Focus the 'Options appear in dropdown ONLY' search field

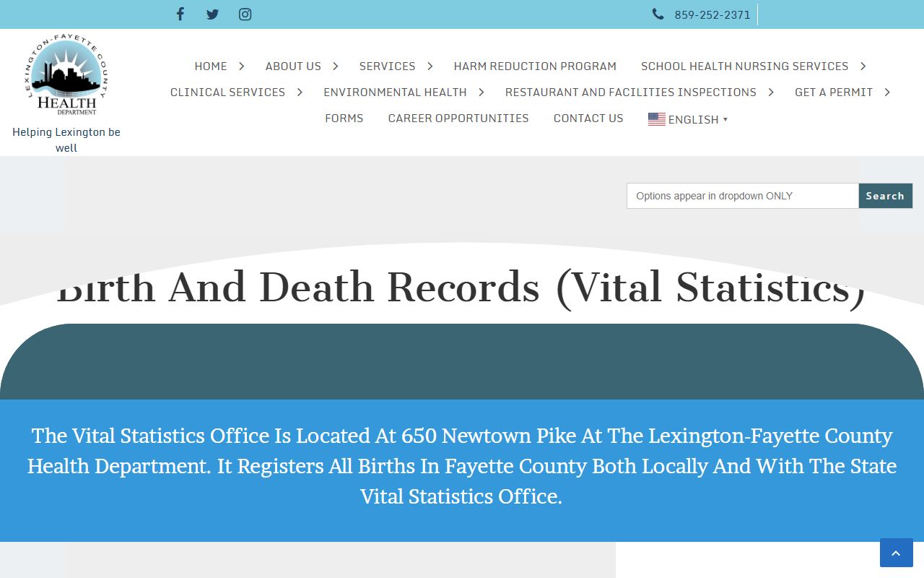(743, 196)
